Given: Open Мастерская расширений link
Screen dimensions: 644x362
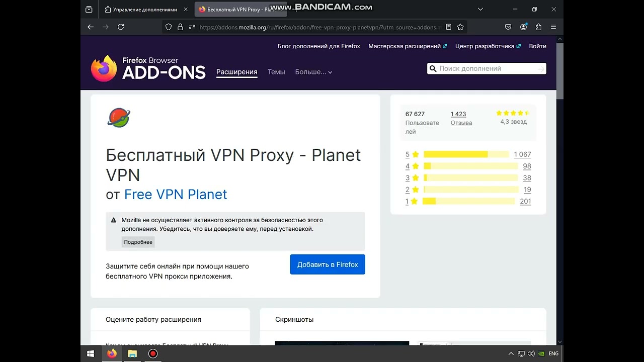Looking at the screenshot, I should [408, 46].
